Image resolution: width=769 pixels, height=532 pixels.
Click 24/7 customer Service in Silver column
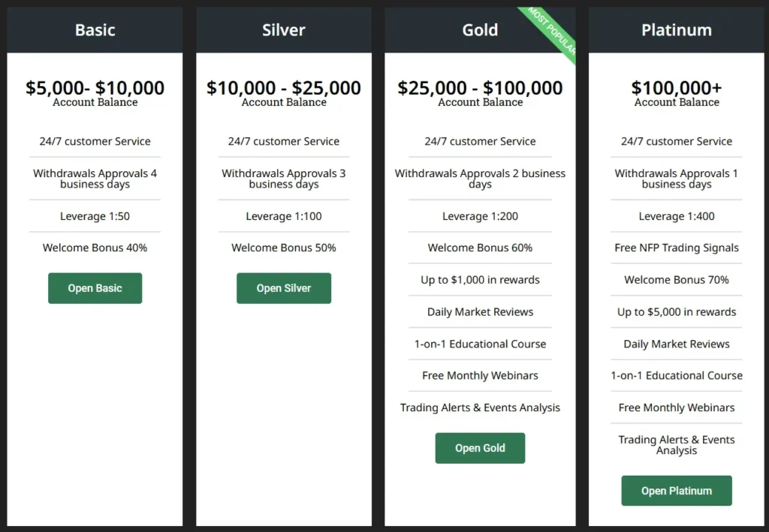[283, 141]
